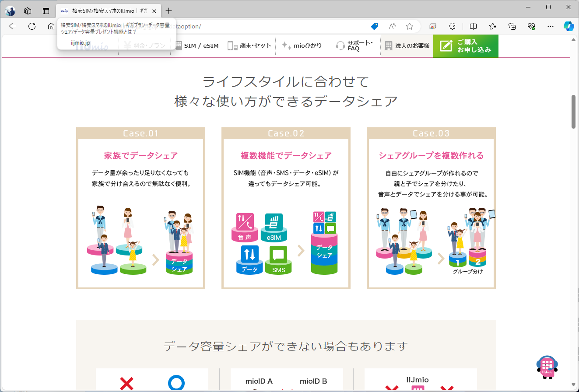This screenshot has width=579, height=392.
Task: Click the シェアグループを複数作れる heading
Action: coord(431,155)
